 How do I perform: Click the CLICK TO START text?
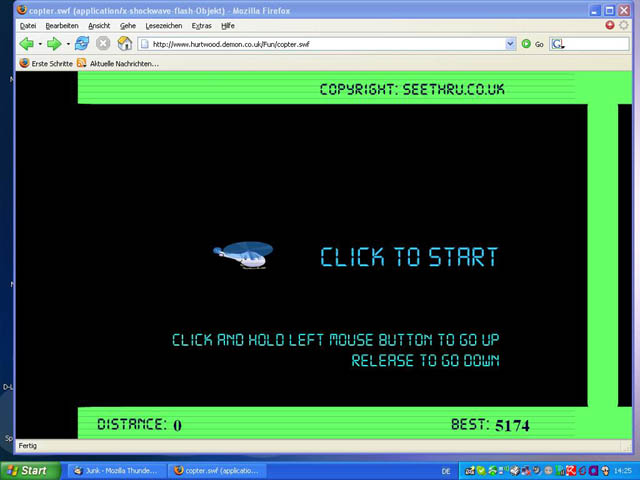[409, 257]
